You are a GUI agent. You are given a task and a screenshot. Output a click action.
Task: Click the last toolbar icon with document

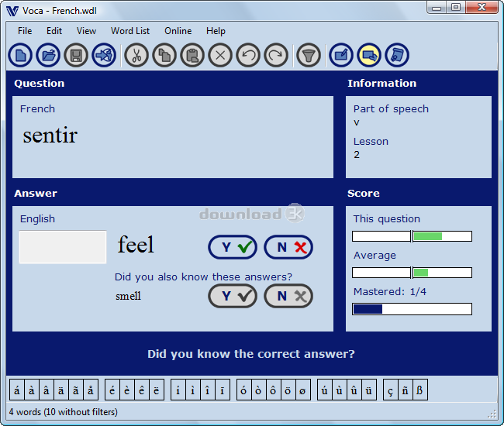click(397, 55)
